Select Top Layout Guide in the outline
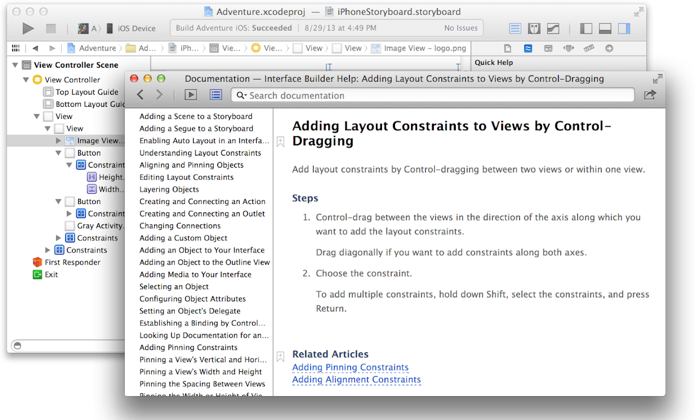695x420 pixels. click(x=81, y=92)
